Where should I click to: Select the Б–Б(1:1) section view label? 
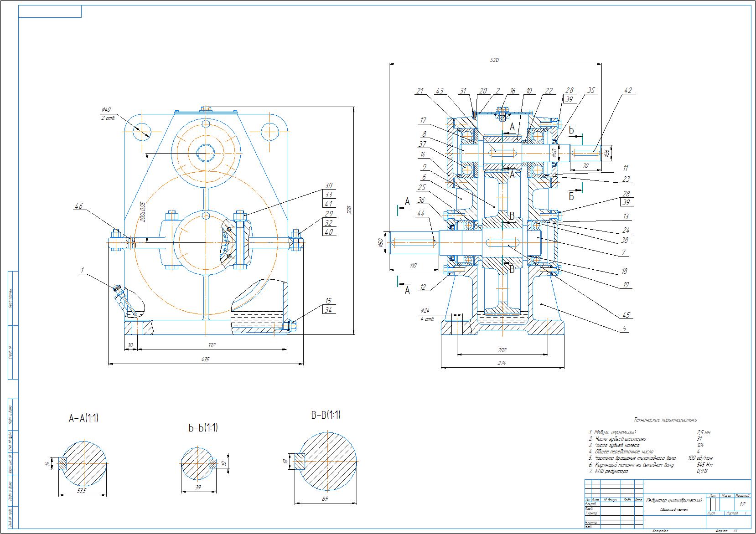click(202, 428)
